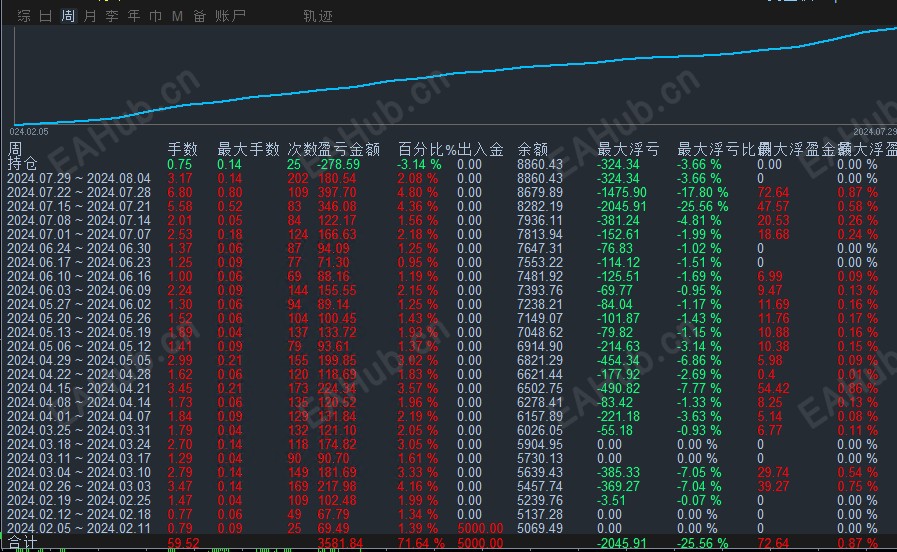The width and height of the screenshot is (897, 552).
Task: Switch to the 年 yearly tab
Action: click(x=133, y=16)
